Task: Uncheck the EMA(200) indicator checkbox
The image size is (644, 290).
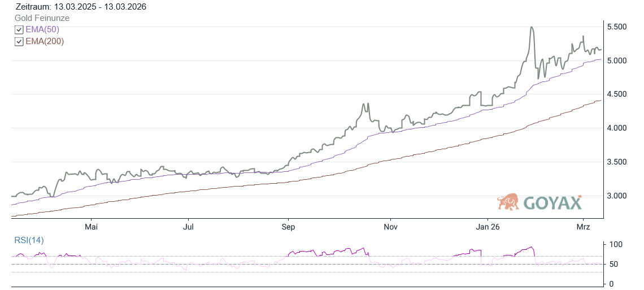Action: coord(19,41)
